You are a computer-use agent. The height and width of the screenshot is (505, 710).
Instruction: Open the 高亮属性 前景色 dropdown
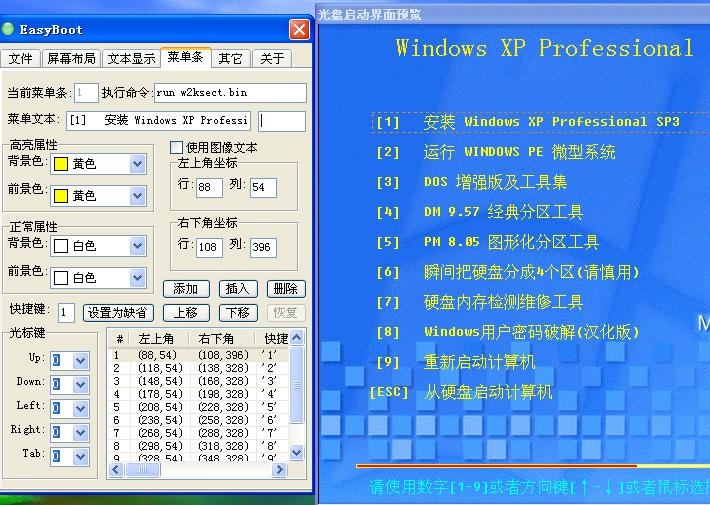click(137, 196)
